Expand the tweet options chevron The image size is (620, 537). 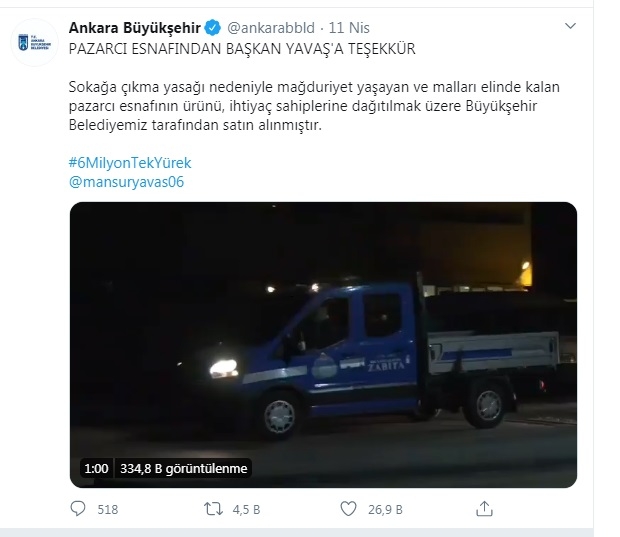(570, 26)
